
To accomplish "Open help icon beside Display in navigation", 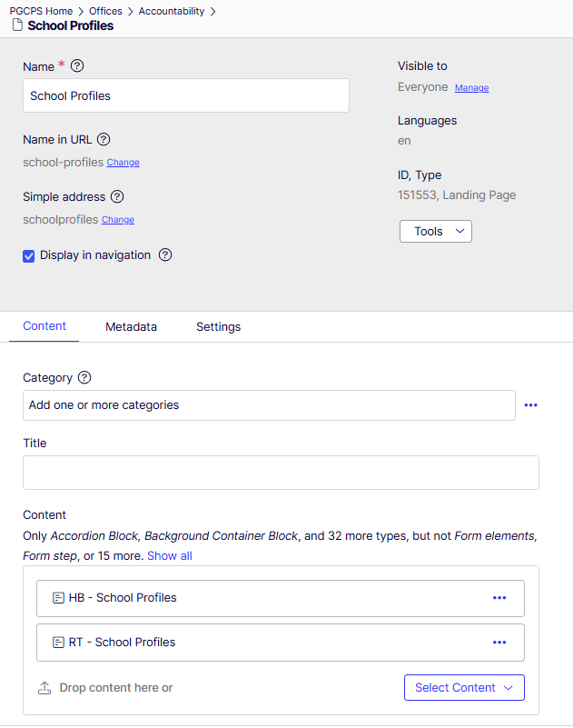I will coord(165,254).
